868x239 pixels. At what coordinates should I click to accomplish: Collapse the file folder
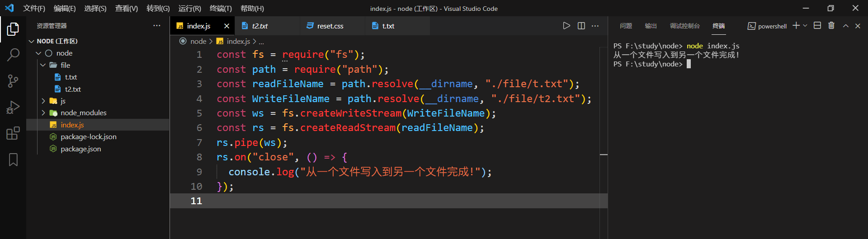click(x=43, y=65)
